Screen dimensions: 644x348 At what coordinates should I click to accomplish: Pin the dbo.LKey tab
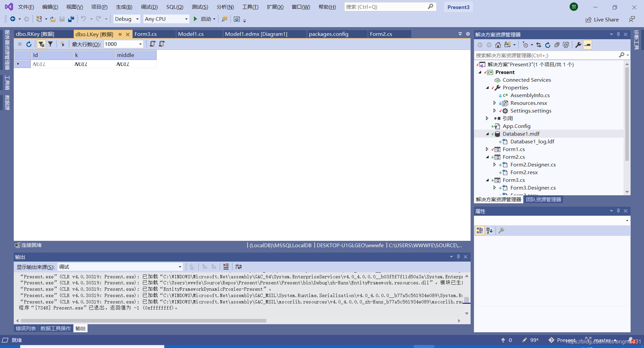coord(120,34)
